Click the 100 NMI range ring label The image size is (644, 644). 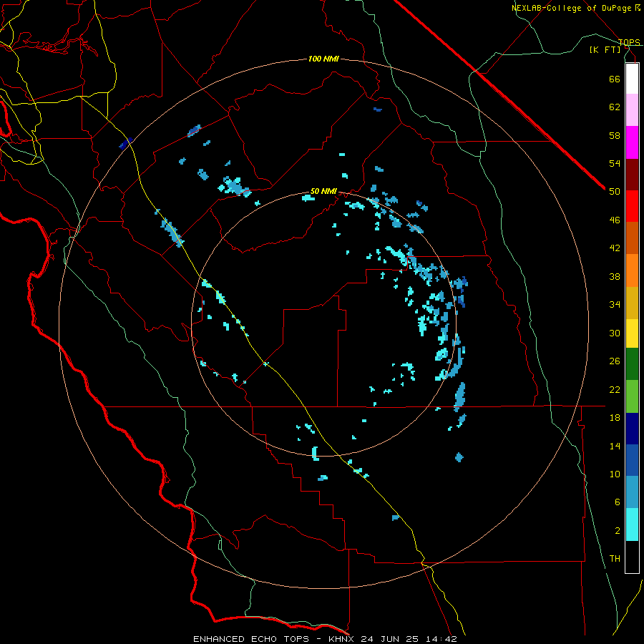(x=323, y=59)
